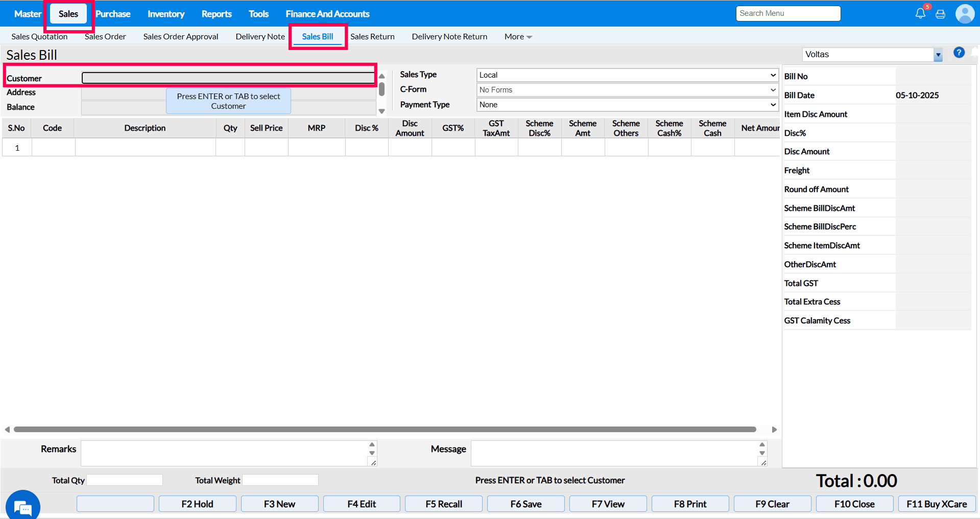The width and height of the screenshot is (980, 519).
Task: Focus the Customer input field
Action: [x=228, y=78]
